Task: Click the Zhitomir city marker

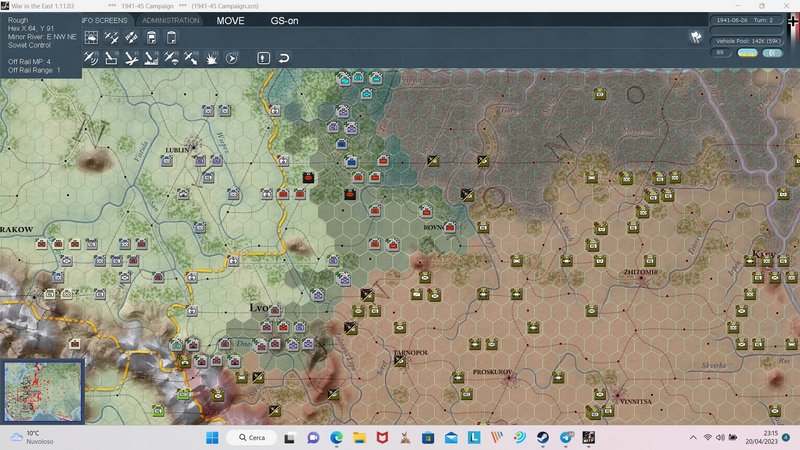Action: click(x=641, y=279)
